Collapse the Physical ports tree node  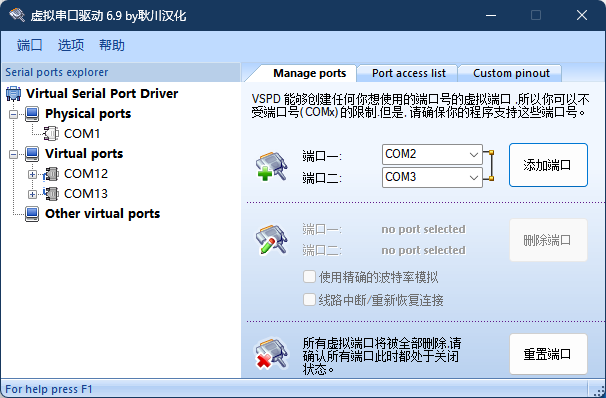tap(14, 114)
